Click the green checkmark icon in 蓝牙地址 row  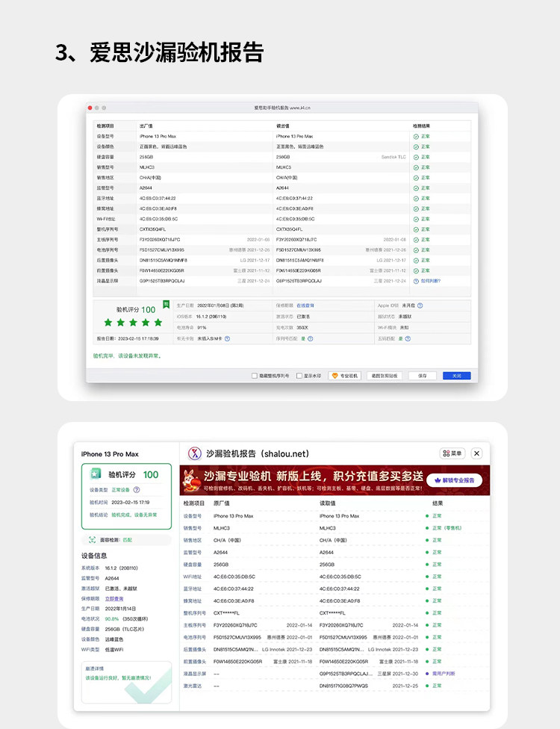click(x=416, y=199)
